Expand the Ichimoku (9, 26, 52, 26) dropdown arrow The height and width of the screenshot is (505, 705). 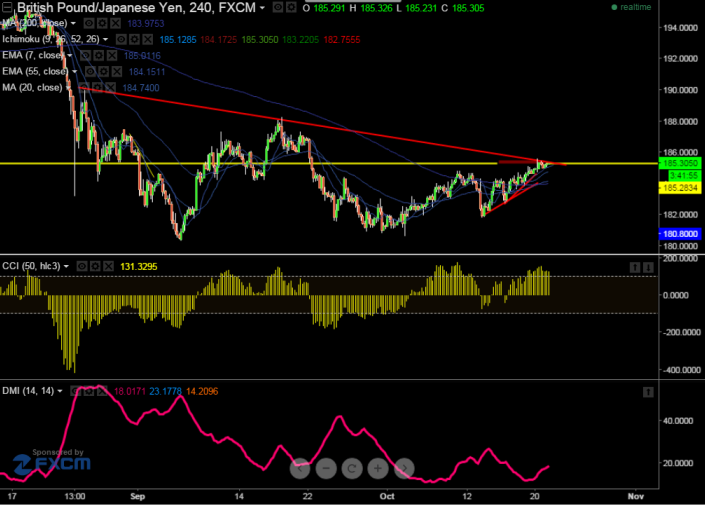tap(105, 40)
